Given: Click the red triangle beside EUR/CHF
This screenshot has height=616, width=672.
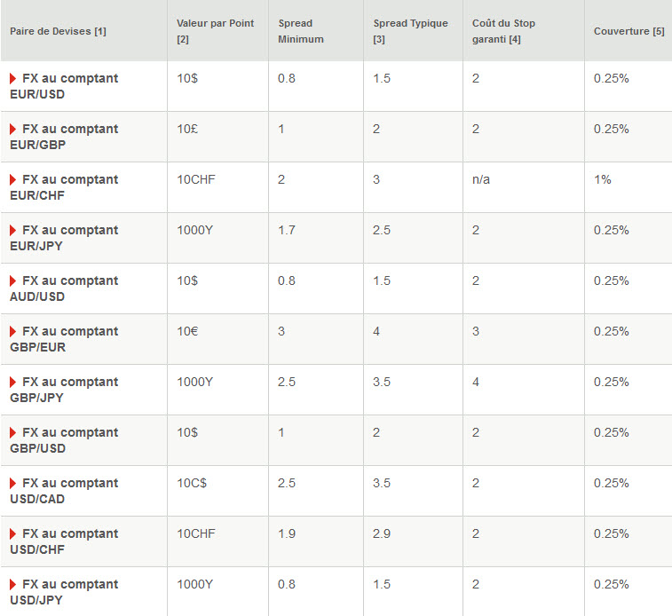Looking at the screenshot, I should (13, 180).
